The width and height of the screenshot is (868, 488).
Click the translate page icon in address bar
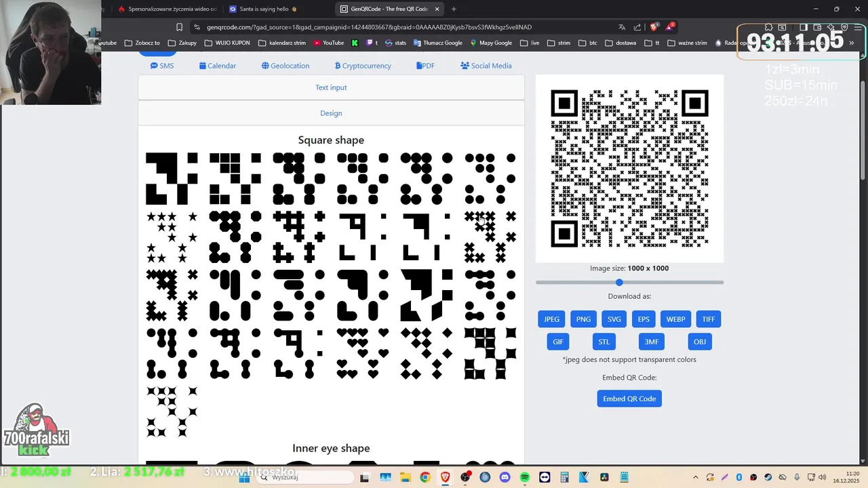pyautogui.click(x=622, y=27)
